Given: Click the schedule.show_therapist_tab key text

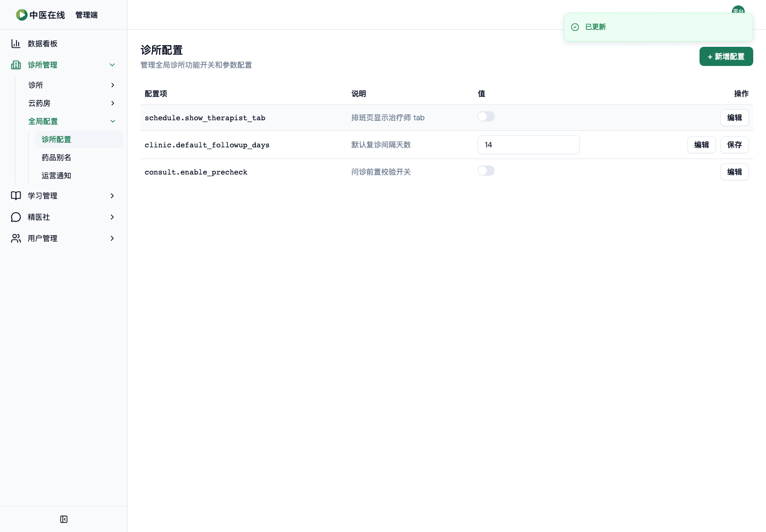Looking at the screenshot, I should click(x=205, y=118).
